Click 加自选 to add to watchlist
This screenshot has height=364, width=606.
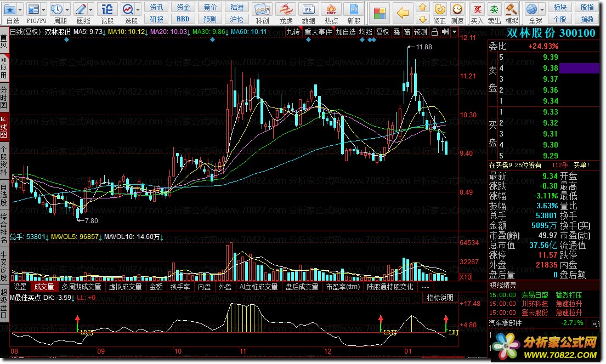pos(346,32)
